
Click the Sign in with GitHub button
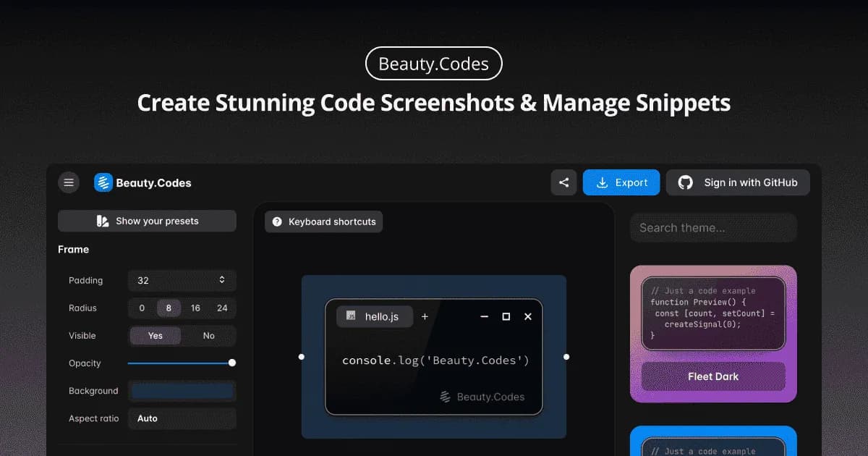coord(738,182)
